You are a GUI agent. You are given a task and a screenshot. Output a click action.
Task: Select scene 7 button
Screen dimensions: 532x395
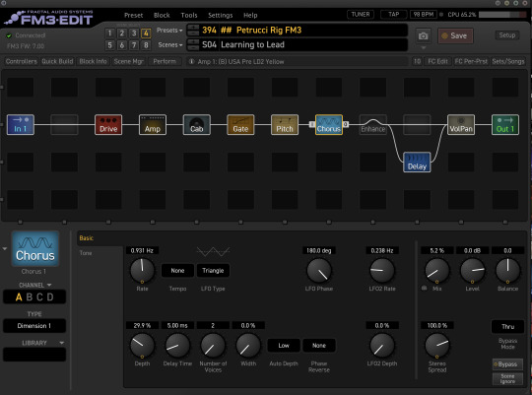point(134,45)
